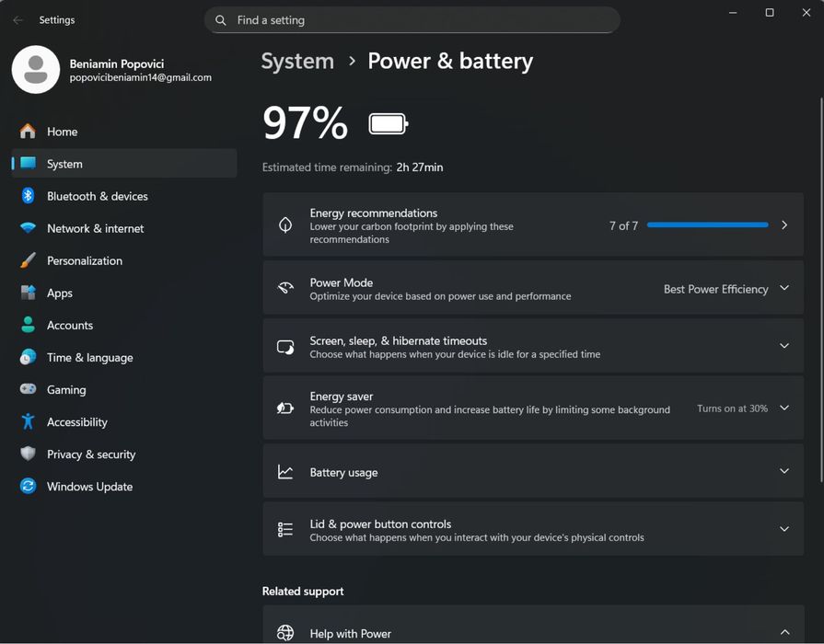Click the Accessibility figure icon
The height and width of the screenshot is (644, 824).
[28, 421]
